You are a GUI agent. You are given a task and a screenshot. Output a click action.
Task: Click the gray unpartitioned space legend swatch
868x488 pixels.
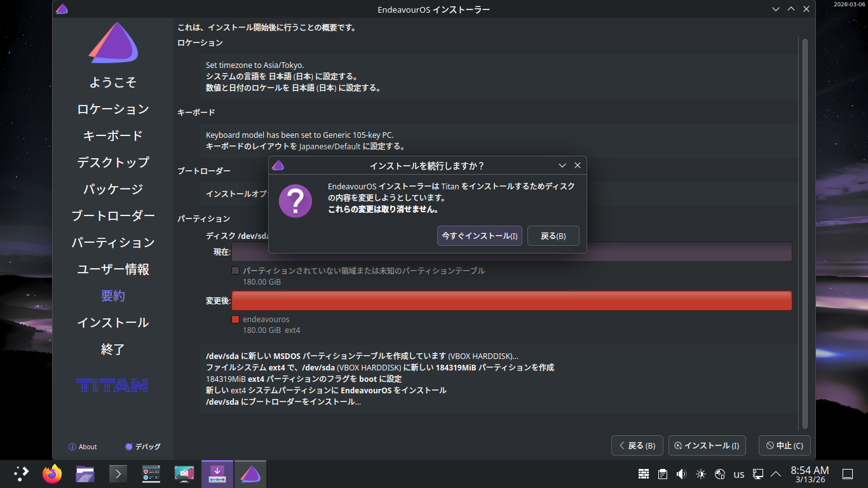point(236,271)
